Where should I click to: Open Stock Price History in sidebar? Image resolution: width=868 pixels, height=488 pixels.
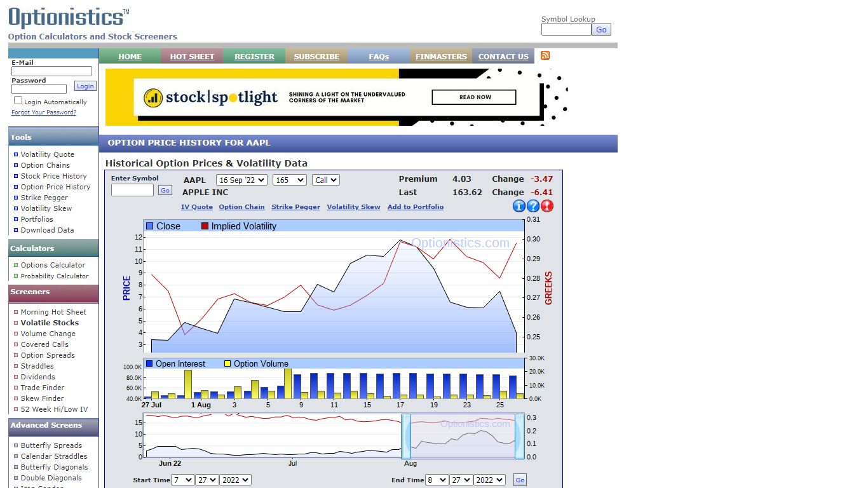click(53, 176)
